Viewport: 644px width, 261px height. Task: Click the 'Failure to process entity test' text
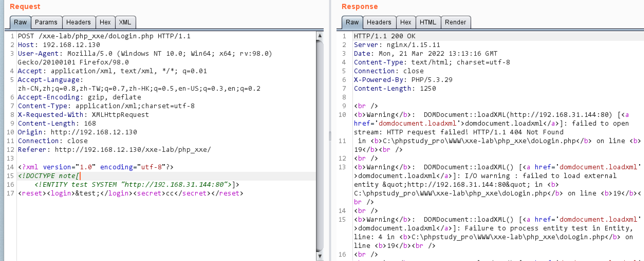pos(526,228)
